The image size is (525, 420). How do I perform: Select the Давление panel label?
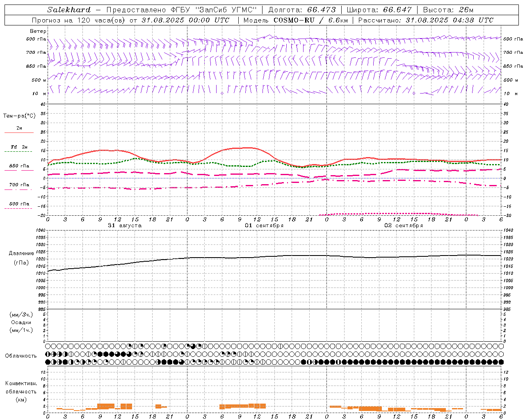pos(21,253)
